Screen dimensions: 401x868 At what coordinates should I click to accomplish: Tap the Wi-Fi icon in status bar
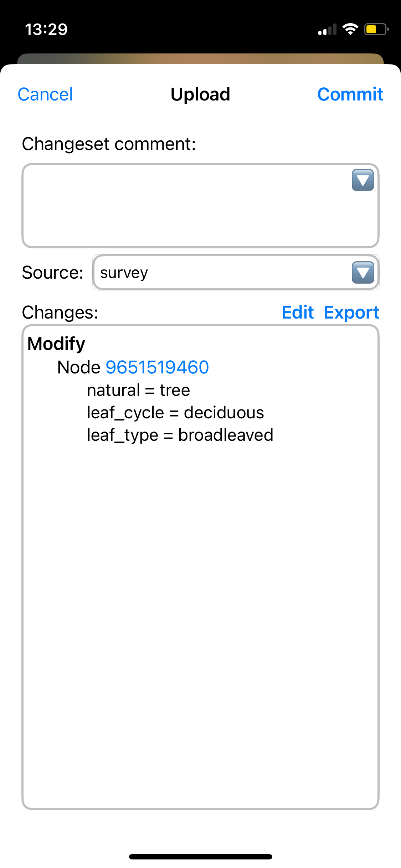click(x=350, y=29)
